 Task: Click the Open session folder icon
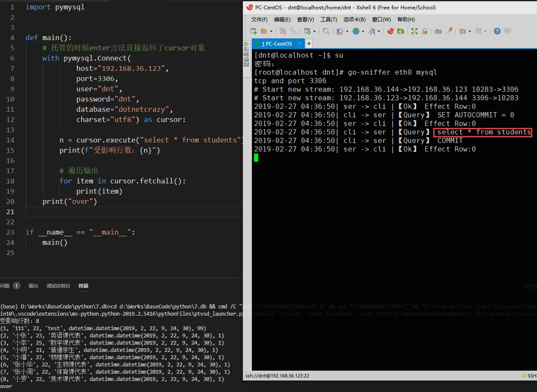(264, 31)
